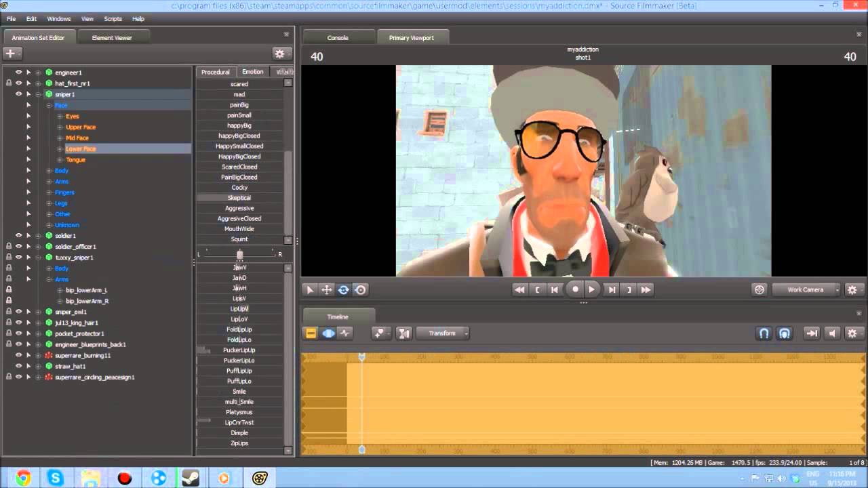
Task: Switch to the Console tab
Action: click(x=338, y=38)
